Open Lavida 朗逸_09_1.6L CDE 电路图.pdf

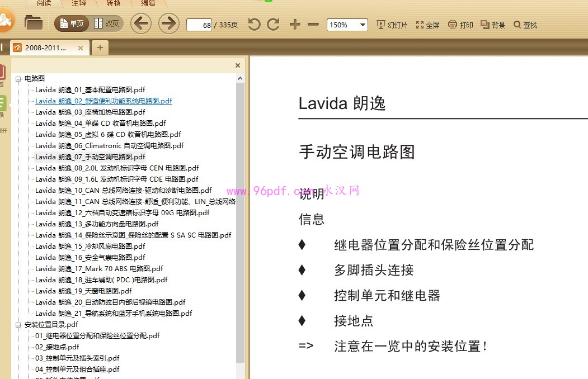[116, 179]
